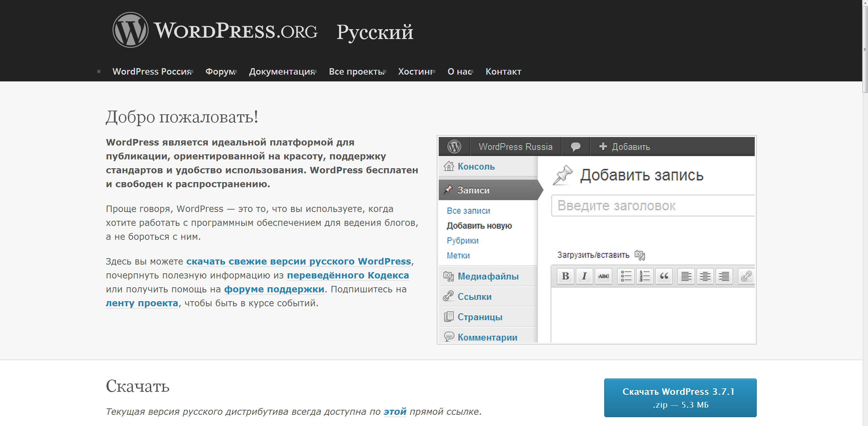Click the bulleted list icon in editor image
Image resolution: width=868 pixels, height=426 pixels.
tap(626, 276)
